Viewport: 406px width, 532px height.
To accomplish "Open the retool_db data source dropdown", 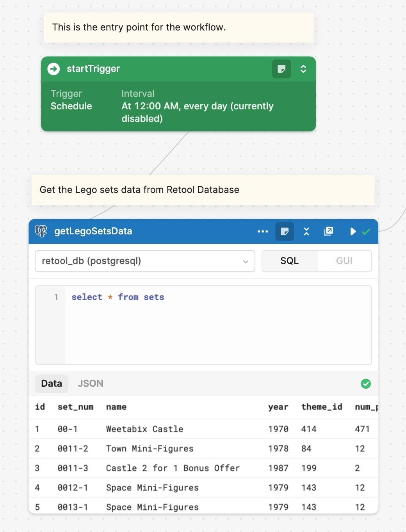I will (144, 261).
